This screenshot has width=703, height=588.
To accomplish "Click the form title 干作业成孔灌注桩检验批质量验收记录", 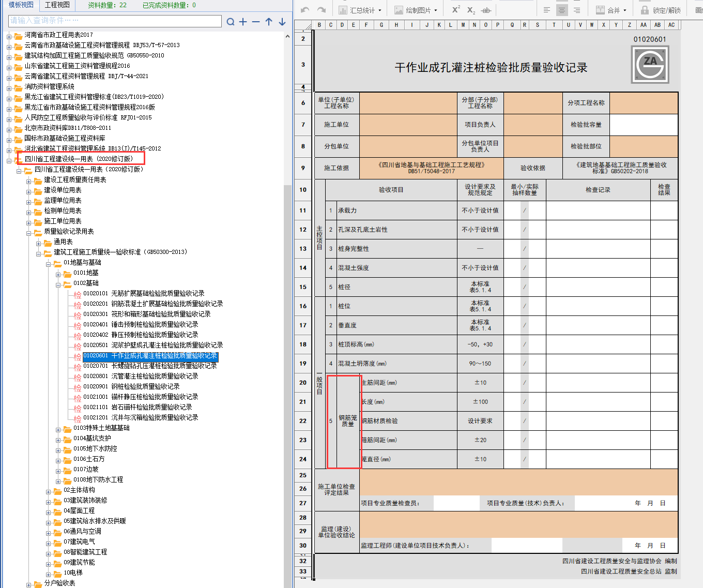I will pyautogui.click(x=491, y=68).
